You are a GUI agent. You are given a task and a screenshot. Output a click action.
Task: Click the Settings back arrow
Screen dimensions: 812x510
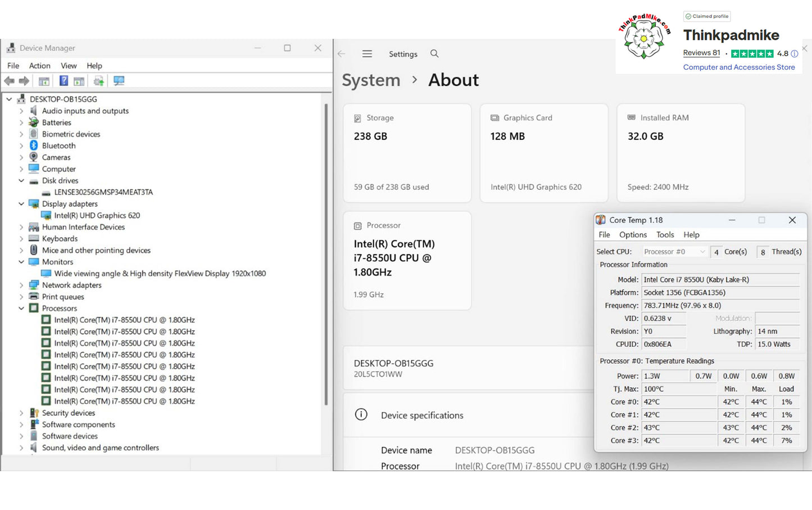point(341,54)
